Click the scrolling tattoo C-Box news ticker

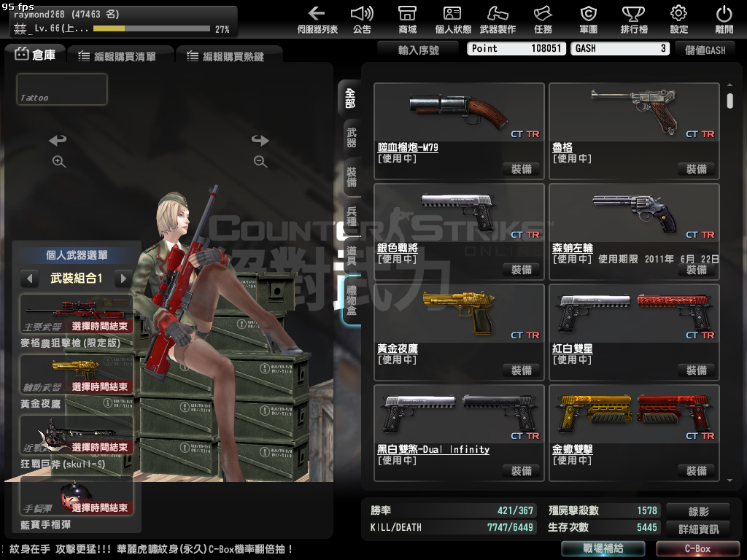click(x=147, y=549)
